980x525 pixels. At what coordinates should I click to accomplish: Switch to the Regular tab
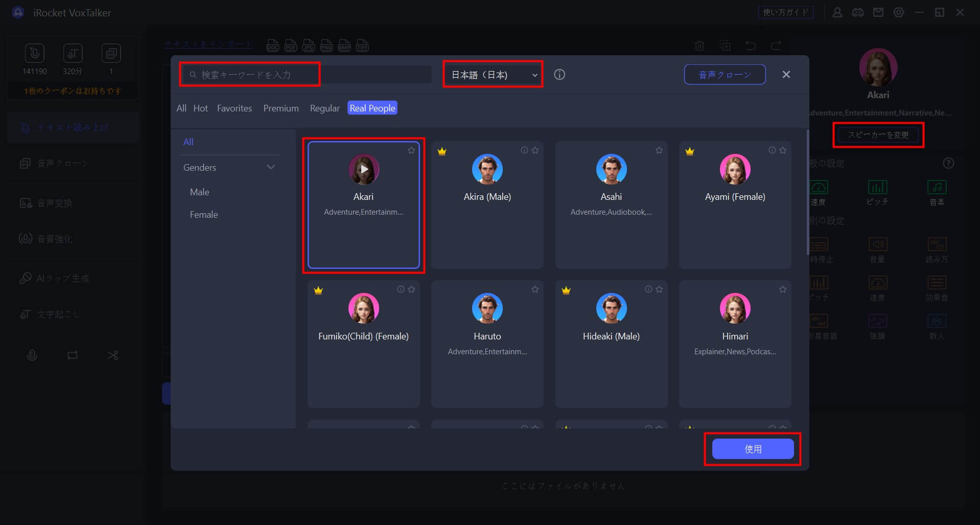point(324,108)
